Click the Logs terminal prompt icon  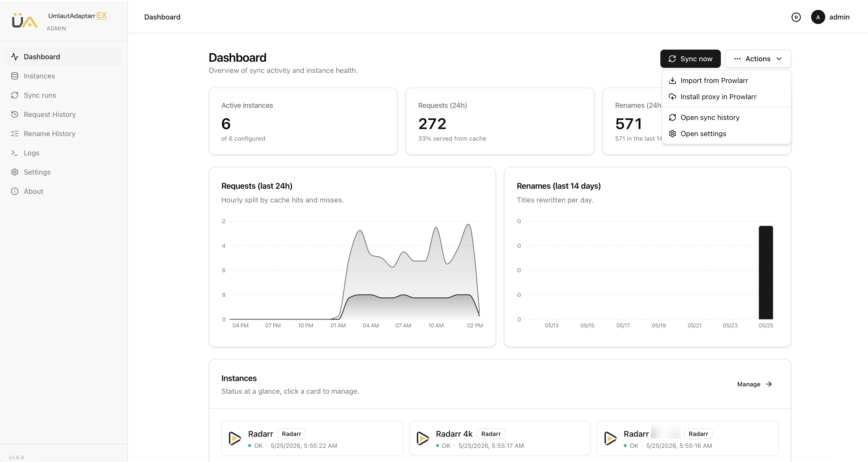click(14, 153)
